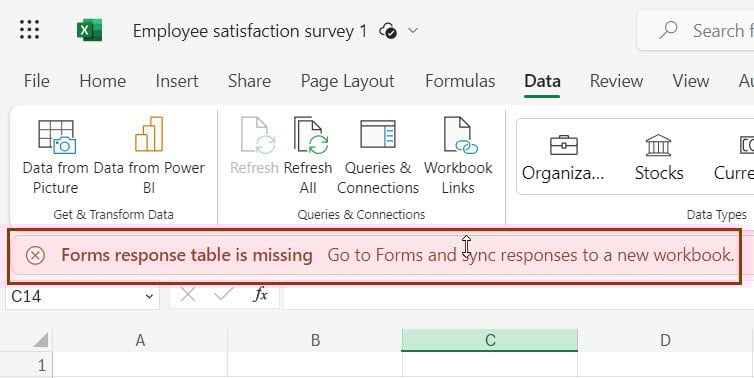This screenshot has height=378, width=754.
Task: Select Data from Picture
Action: 56,156
